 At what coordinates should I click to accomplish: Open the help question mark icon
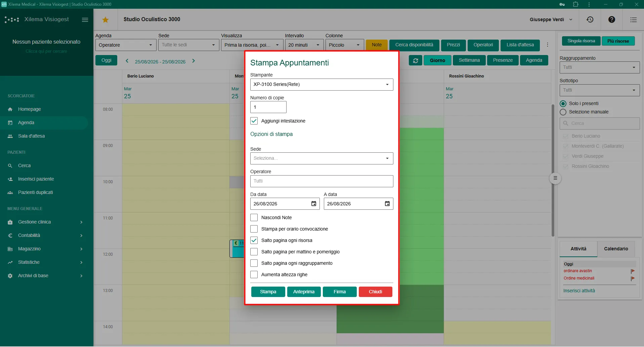point(612,19)
